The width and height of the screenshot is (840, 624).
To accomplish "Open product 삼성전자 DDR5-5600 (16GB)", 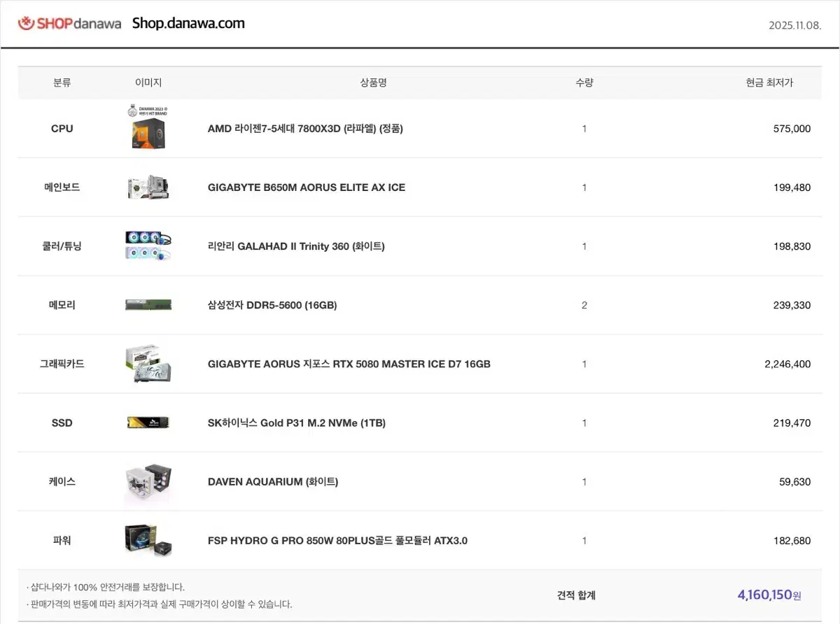I will (272, 305).
